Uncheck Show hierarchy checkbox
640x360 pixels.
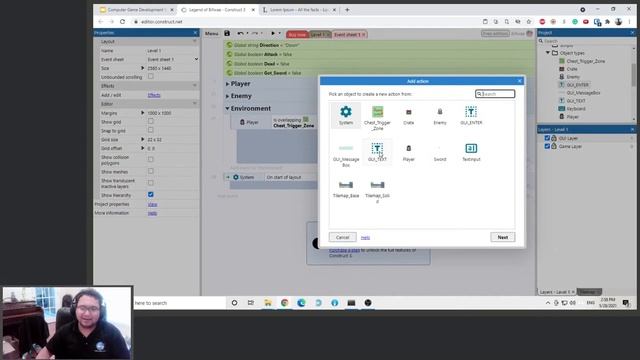[151, 195]
